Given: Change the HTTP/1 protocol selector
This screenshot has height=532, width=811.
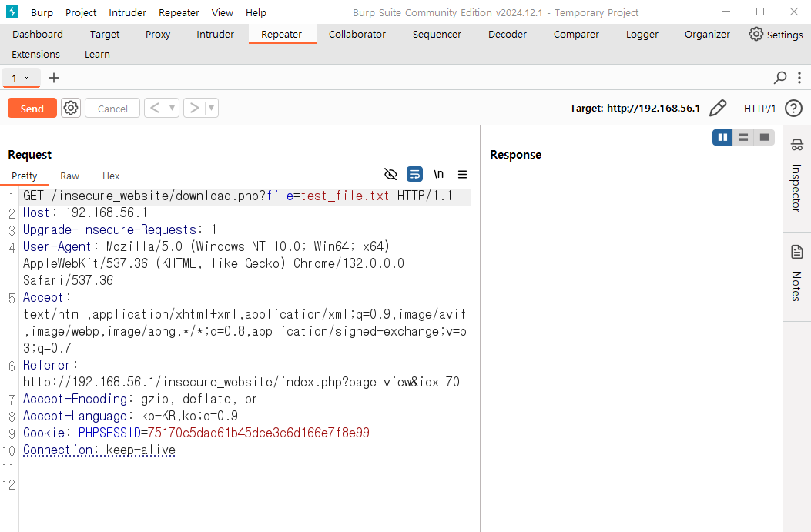Looking at the screenshot, I should [759, 108].
